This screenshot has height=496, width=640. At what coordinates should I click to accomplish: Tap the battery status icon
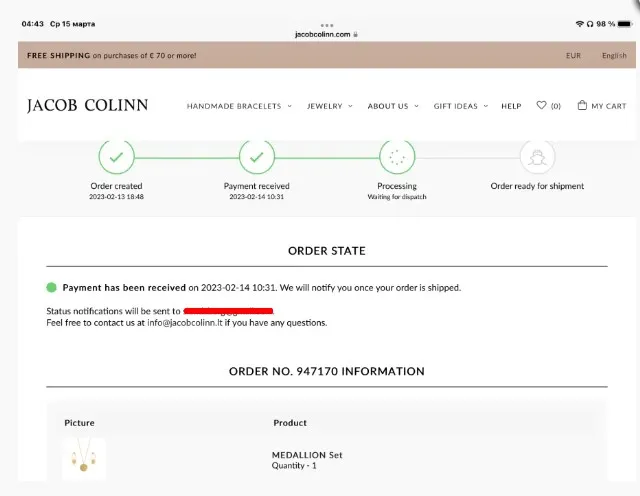click(625, 24)
